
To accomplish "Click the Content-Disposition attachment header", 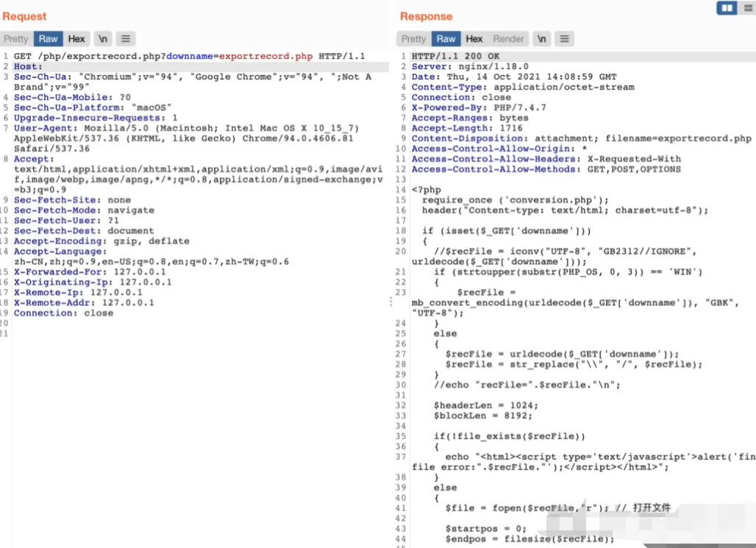I will point(582,138).
